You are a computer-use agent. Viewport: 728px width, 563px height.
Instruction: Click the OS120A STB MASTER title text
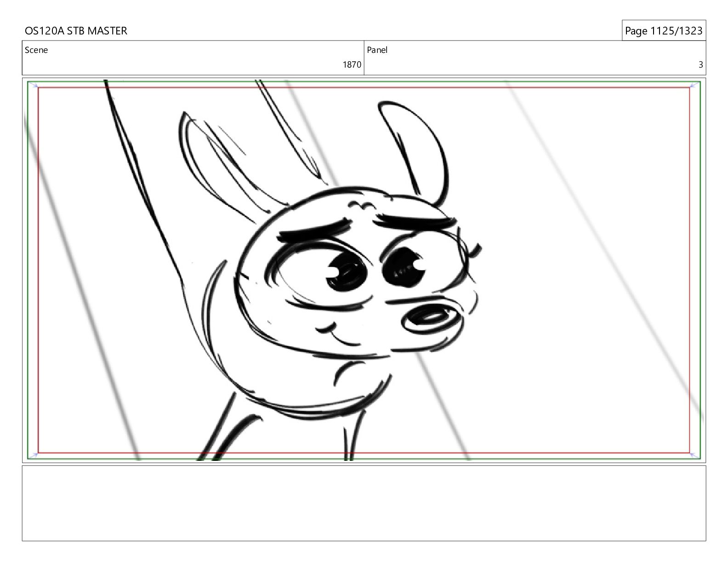(x=76, y=31)
